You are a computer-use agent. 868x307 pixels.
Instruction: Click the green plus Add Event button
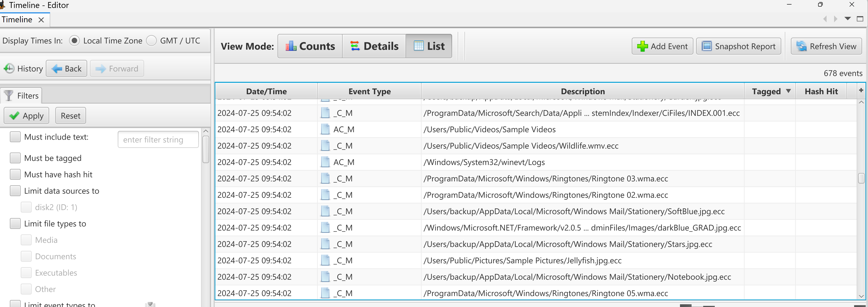(662, 46)
